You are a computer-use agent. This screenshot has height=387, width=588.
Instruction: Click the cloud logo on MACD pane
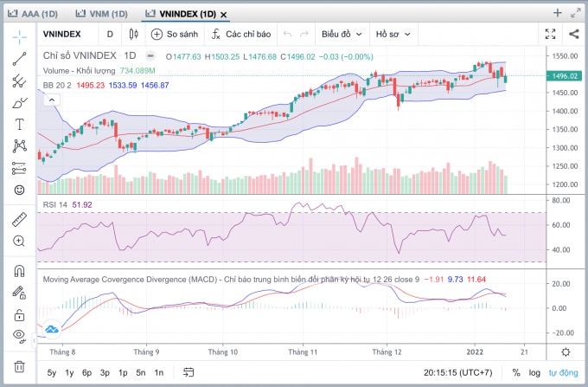coord(52,330)
